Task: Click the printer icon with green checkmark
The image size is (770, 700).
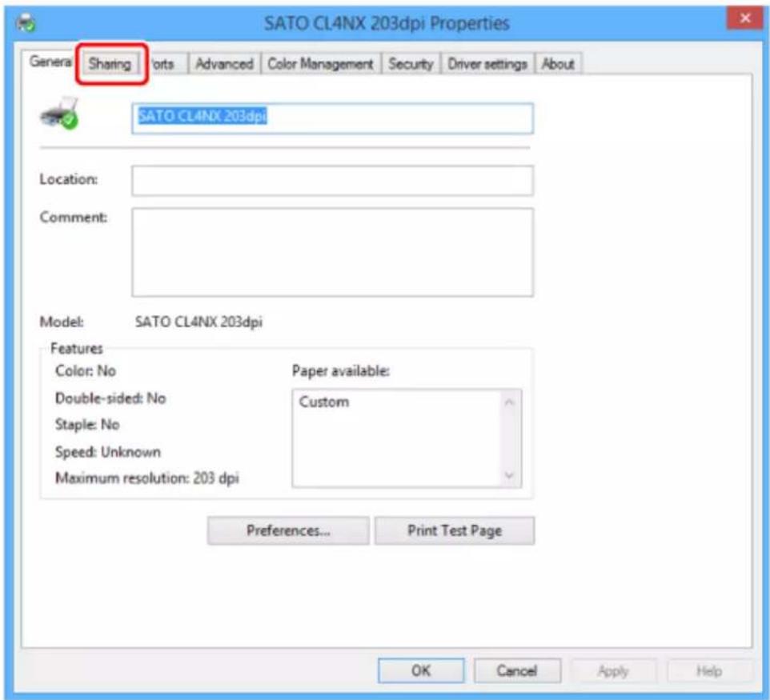Action: point(59,114)
